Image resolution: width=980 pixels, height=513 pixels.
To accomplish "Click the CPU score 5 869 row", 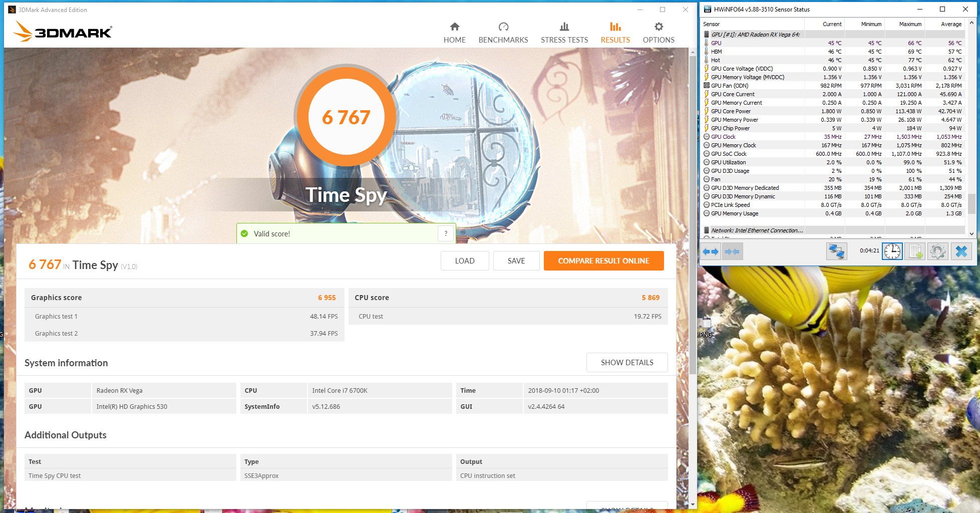I will (x=508, y=298).
